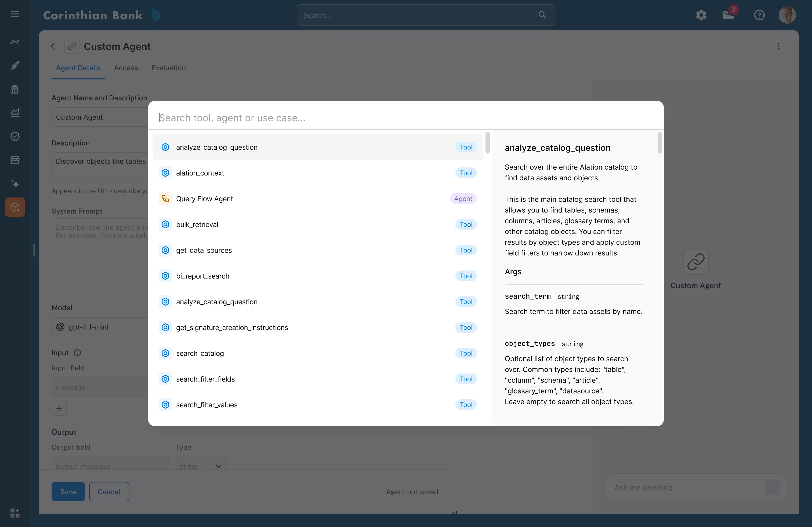The width and height of the screenshot is (812, 527).
Task: Open the settings gear icon
Action: pos(701,15)
